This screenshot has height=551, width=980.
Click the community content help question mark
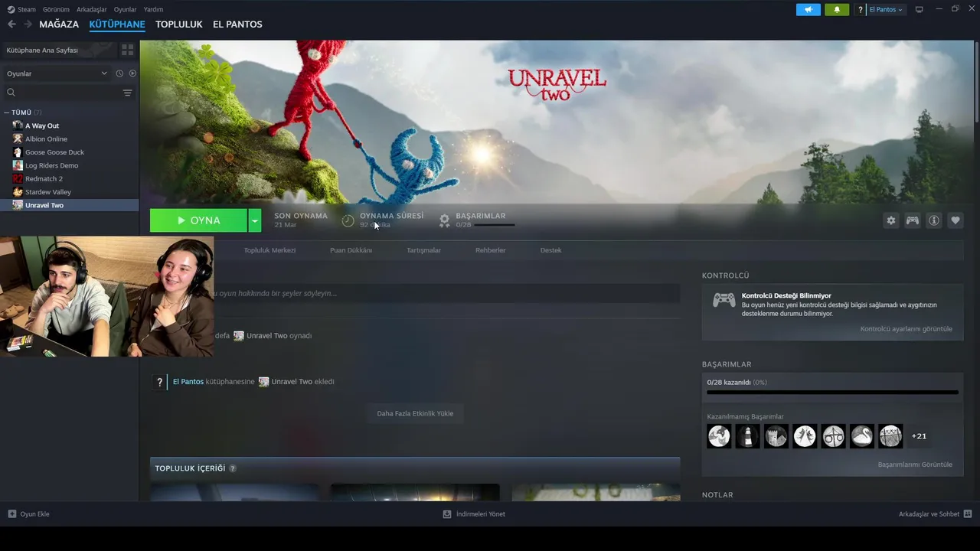pyautogui.click(x=233, y=468)
